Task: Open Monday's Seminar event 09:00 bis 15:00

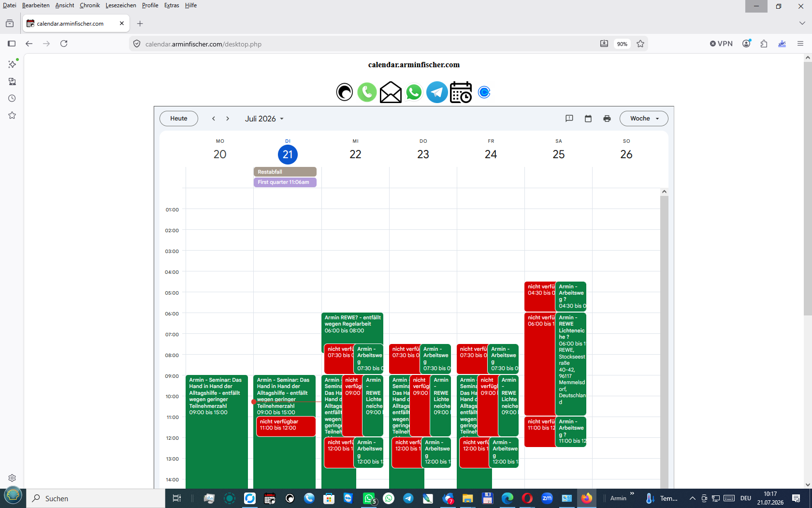Action: click(x=217, y=432)
